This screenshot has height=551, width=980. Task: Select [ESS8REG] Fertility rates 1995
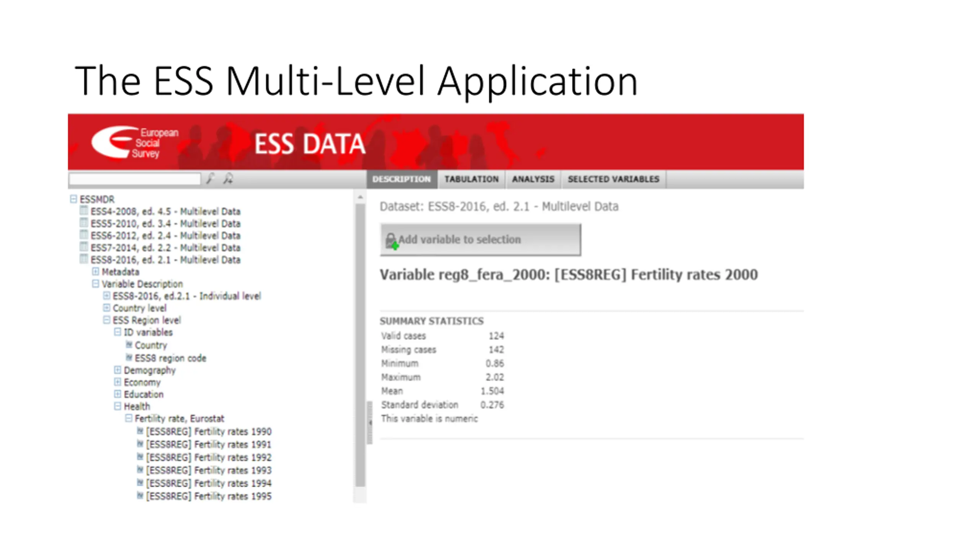[209, 496]
